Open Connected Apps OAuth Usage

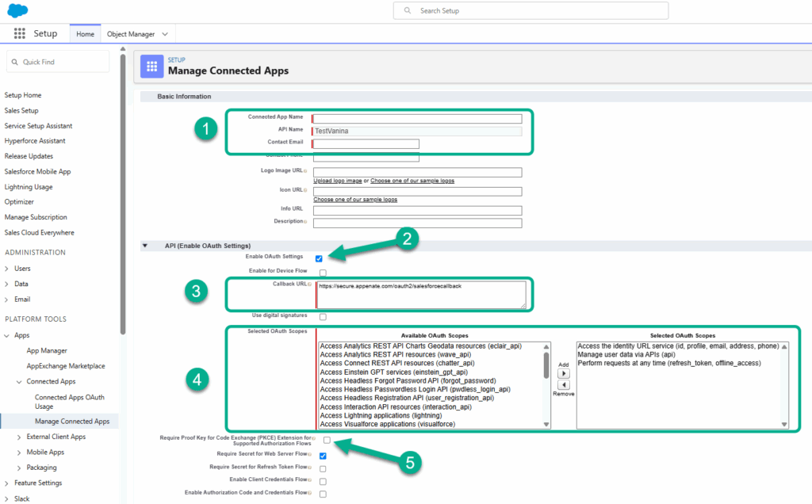[70, 402]
